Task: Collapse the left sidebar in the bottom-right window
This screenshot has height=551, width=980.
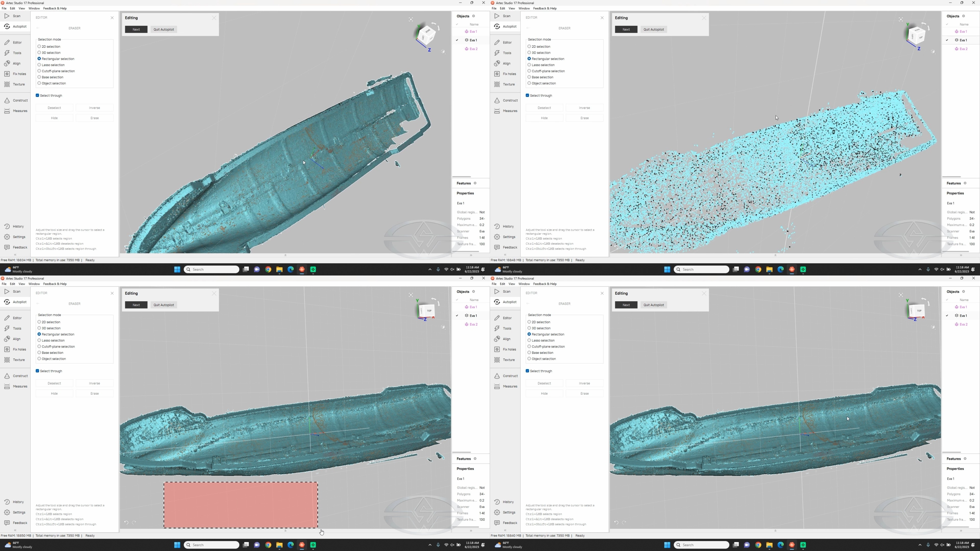Action: pos(505,530)
